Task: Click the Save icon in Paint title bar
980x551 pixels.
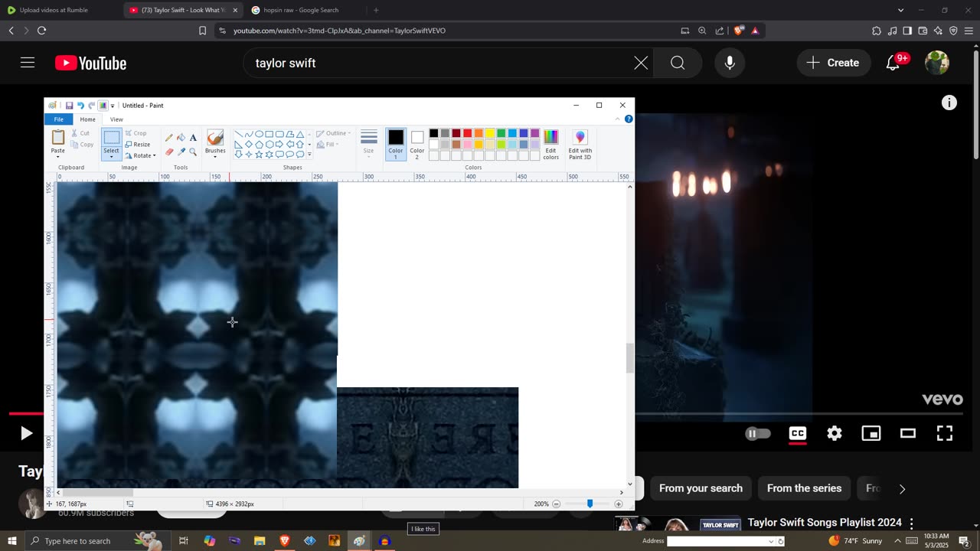Action: click(69, 106)
